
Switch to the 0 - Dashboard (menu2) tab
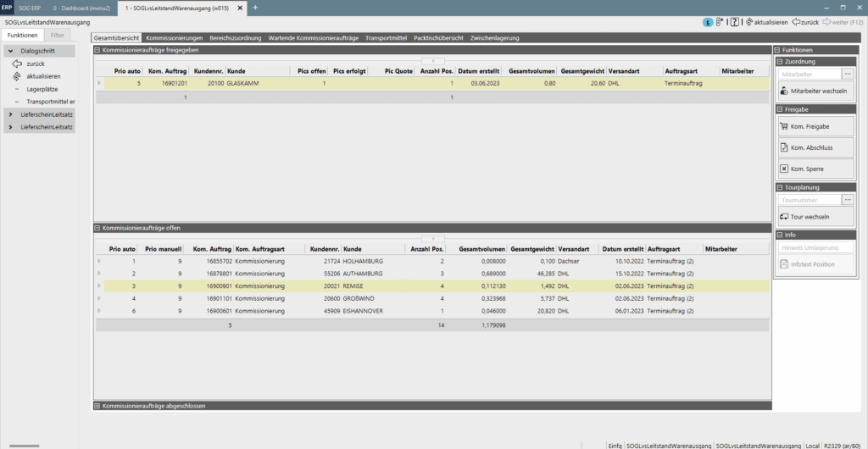point(81,8)
